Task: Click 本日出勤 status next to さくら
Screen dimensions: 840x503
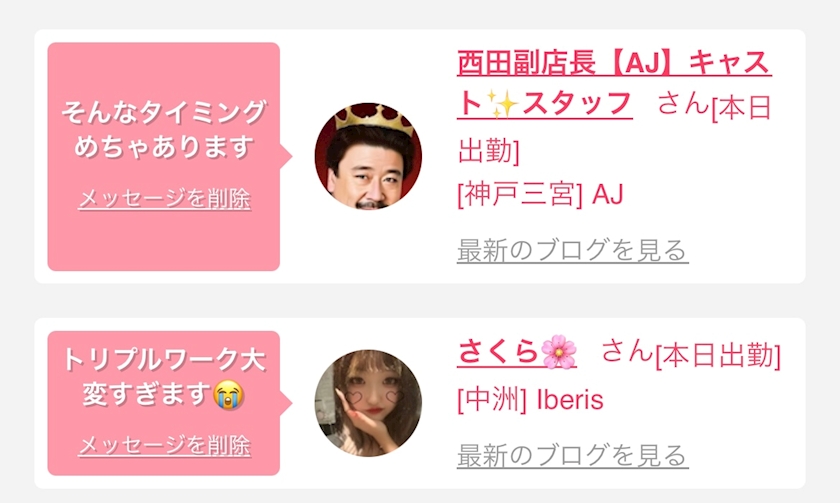Action: pos(718,355)
